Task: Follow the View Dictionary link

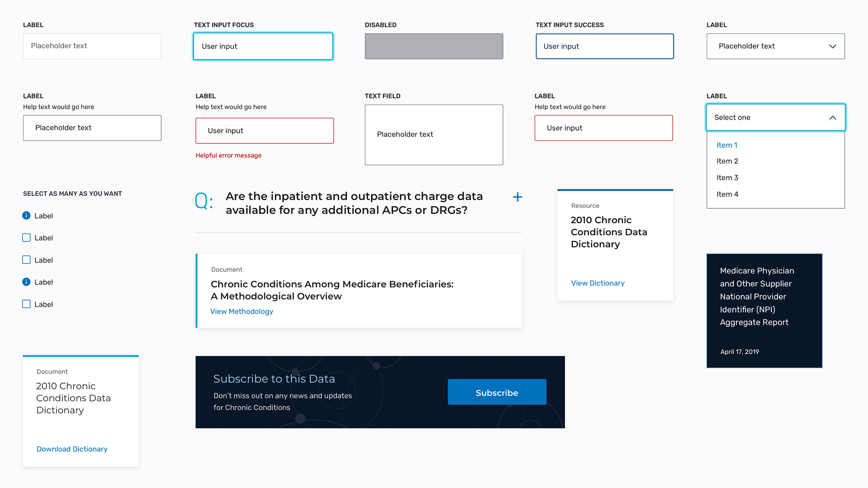Action: point(598,283)
